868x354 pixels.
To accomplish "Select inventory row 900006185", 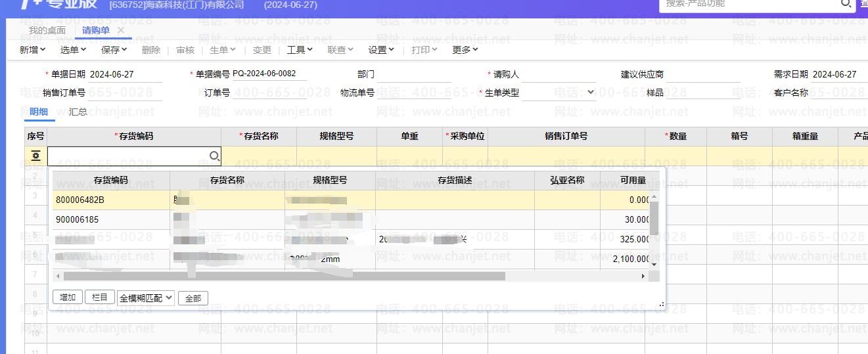I will 78,219.
